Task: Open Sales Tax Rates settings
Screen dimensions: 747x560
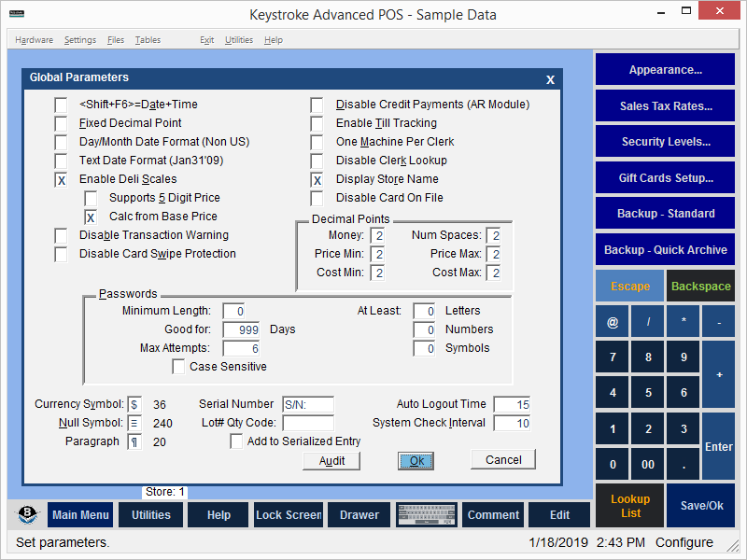Action: (665, 106)
